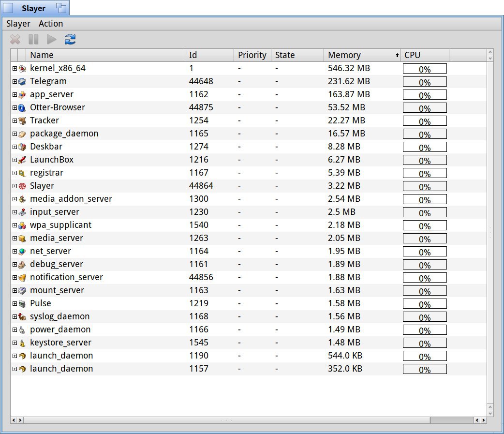Click the Pause toolbar icon

coord(33,40)
